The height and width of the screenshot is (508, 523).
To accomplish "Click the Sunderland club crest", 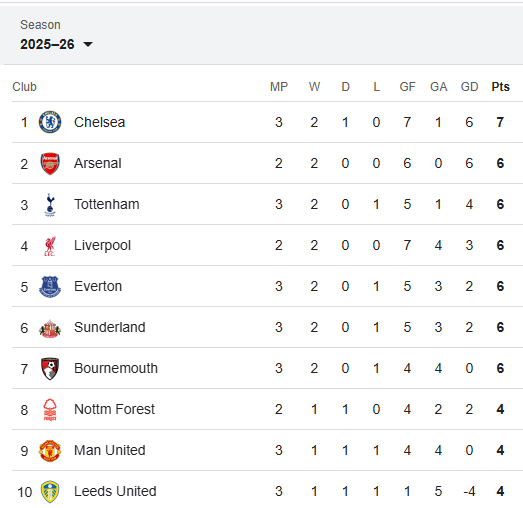I will (50, 328).
